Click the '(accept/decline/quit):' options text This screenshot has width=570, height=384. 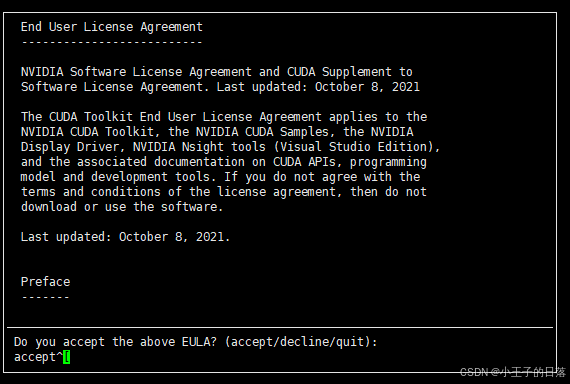[301, 342]
